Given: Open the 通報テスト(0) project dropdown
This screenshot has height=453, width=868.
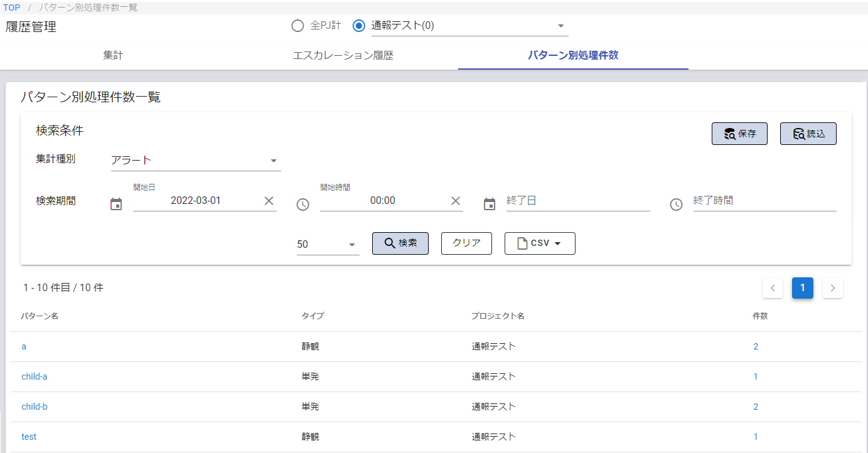Looking at the screenshot, I should click(561, 26).
